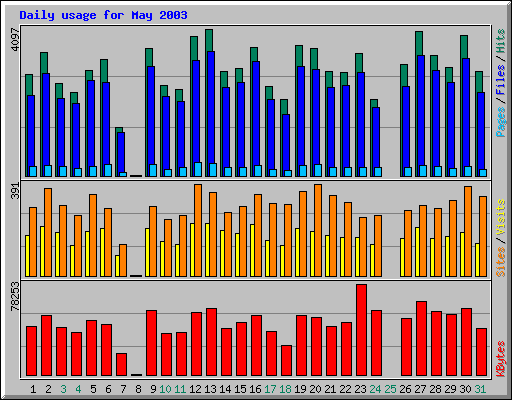Image resolution: width=512 pixels, height=400 pixels.
Task: Click day label 15 on the x-axis
Action: pyautogui.click(x=240, y=389)
